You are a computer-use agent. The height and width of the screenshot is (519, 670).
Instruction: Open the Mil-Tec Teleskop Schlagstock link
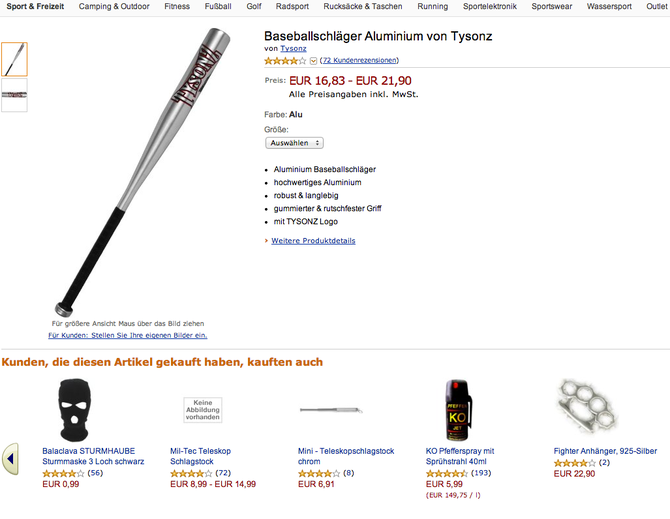tap(200, 456)
